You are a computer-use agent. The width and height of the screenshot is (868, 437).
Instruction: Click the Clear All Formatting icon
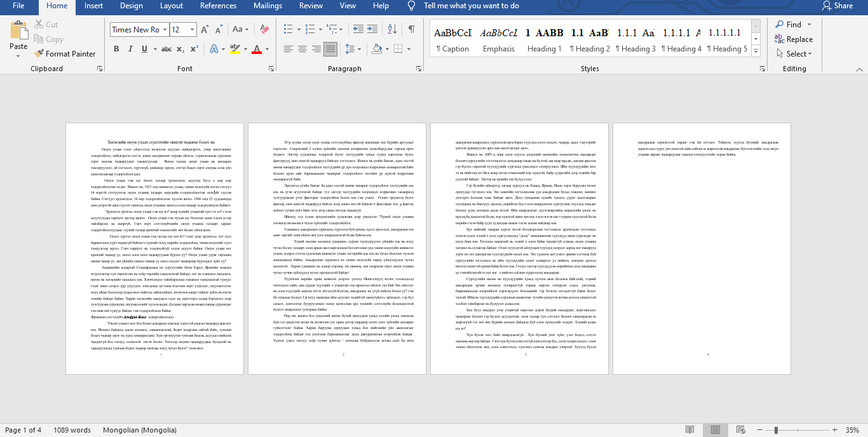pos(265,29)
